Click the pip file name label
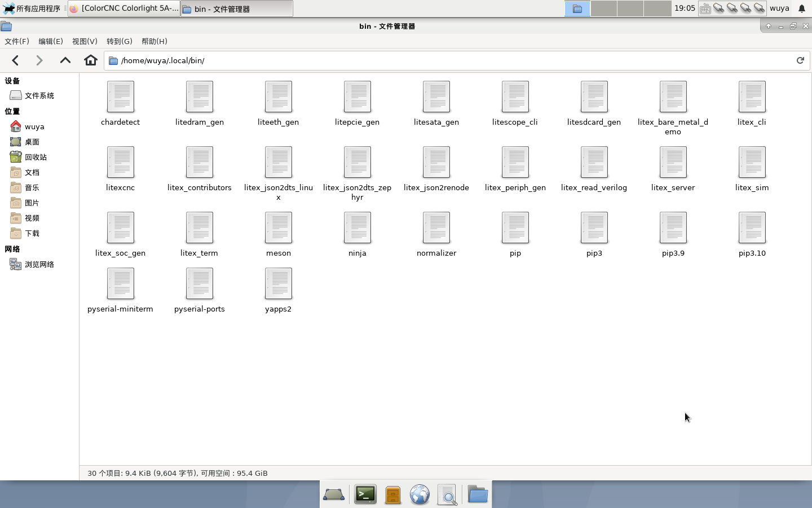The height and width of the screenshot is (508, 812). coord(515,253)
